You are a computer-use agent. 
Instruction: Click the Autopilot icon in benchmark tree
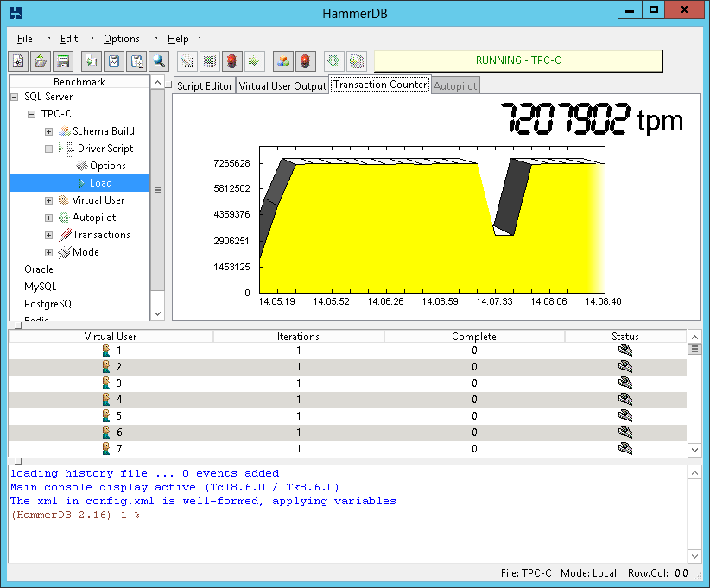pos(64,218)
